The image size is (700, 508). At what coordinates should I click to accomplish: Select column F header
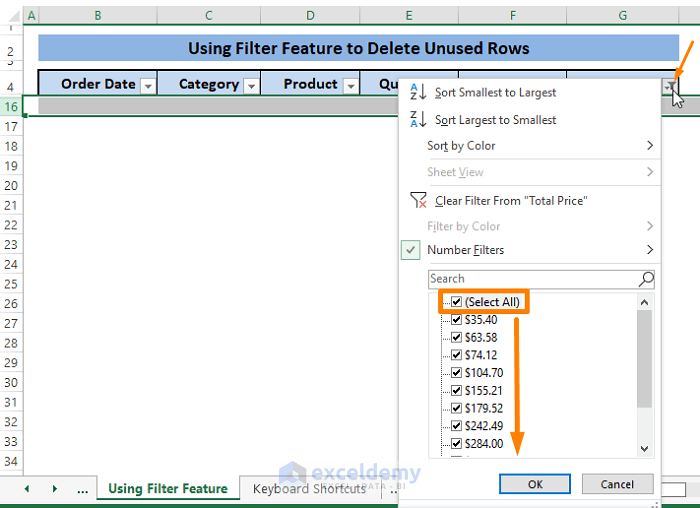tap(512, 16)
